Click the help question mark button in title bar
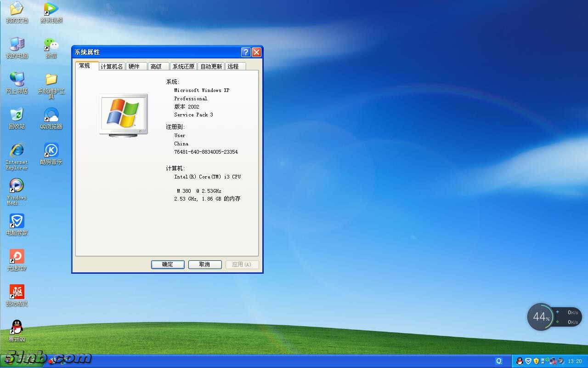The height and width of the screenshot is (368, 588). coord(246,52)
